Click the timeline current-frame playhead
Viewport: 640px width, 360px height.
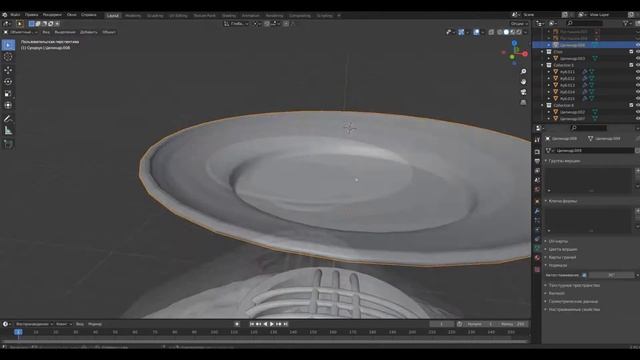18,332
